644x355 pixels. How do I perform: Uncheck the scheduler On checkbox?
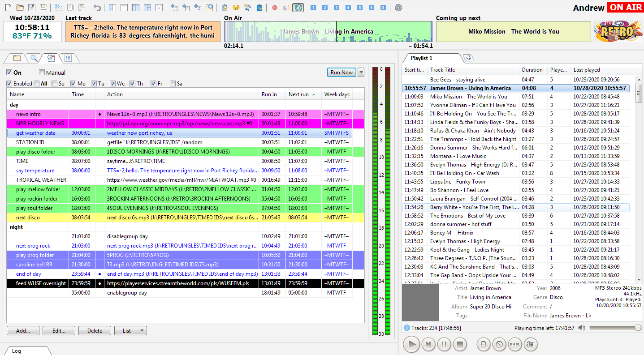click(9, 73)
